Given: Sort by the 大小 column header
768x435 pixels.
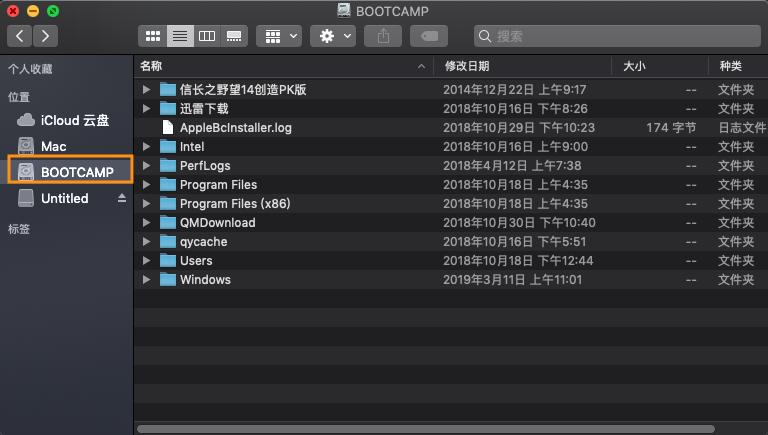Looking at the screenshot, I should (660, 66).
